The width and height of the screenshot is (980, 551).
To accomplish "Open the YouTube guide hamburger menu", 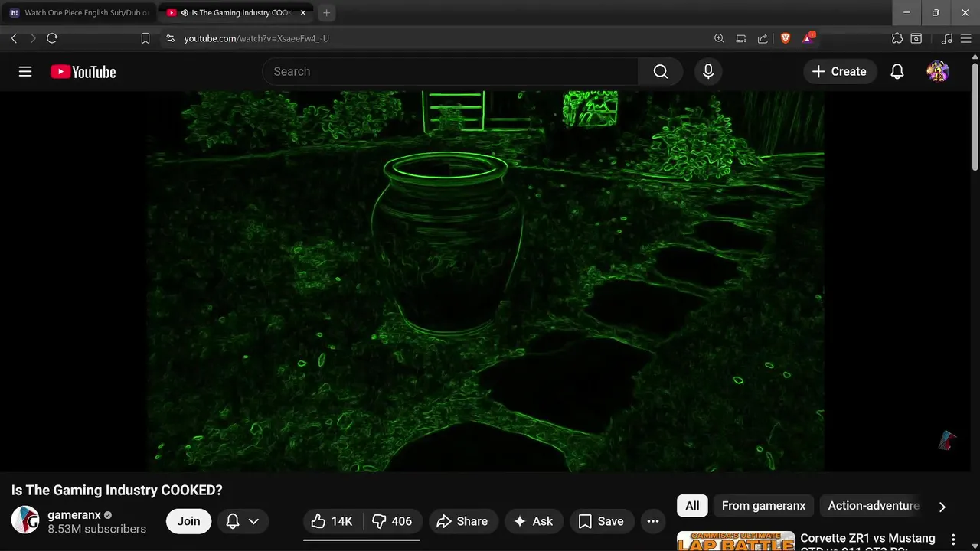I will 25,71.
